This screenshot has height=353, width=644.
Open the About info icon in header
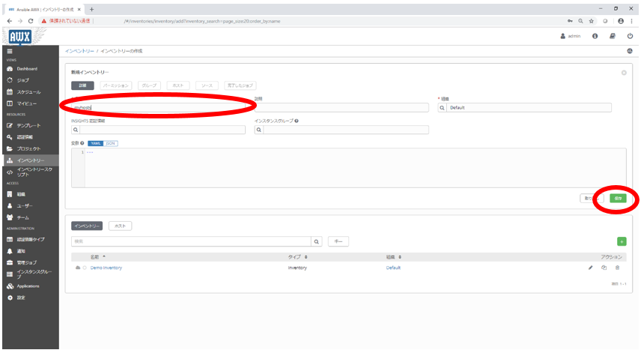click(595, 36)
